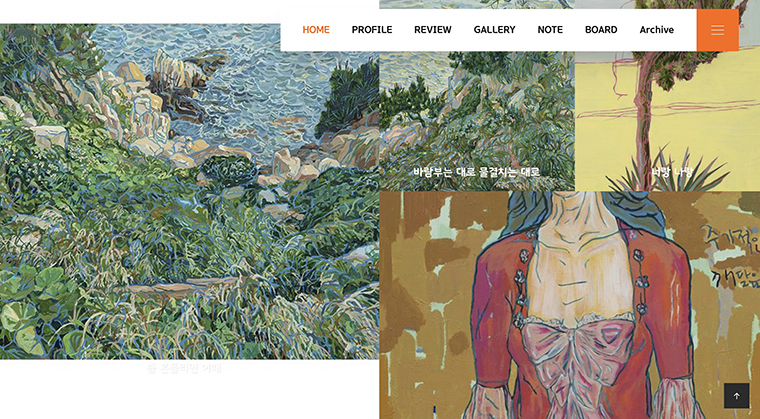Click the Archive navigation link
Viewport: 760px width, 419px height.
656,30
